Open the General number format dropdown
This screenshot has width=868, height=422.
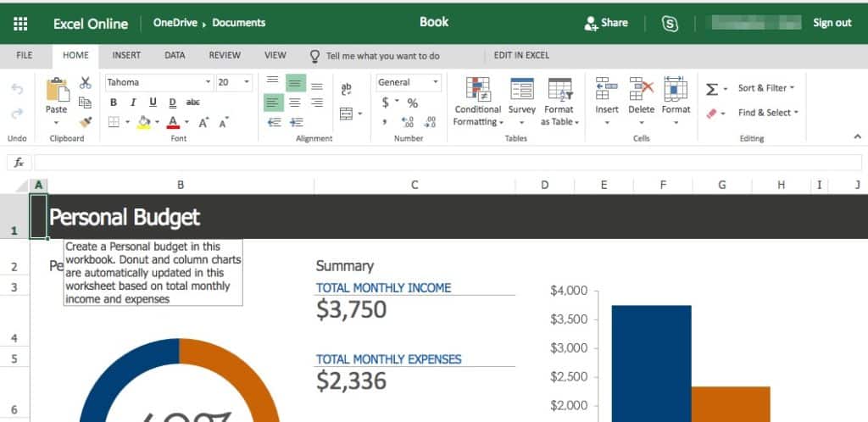(x=435, y=82)
